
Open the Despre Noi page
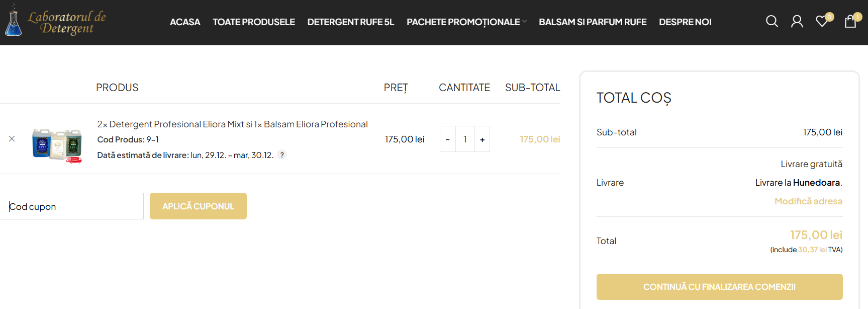point(685,22)
